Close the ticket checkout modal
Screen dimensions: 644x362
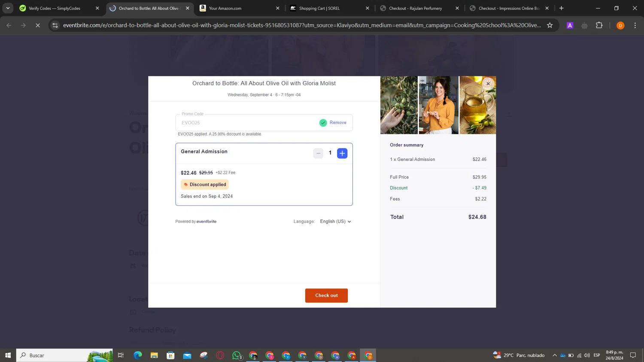(488, 83)
